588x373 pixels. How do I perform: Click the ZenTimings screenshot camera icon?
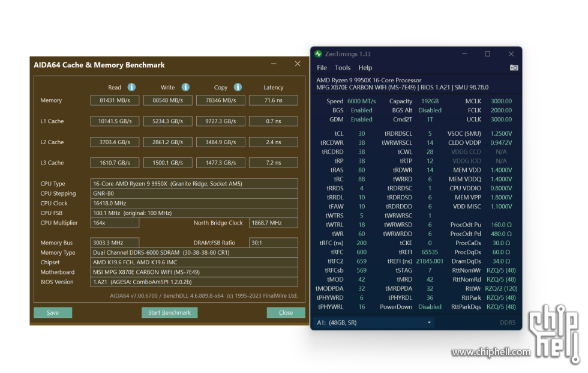pos(514,67)
